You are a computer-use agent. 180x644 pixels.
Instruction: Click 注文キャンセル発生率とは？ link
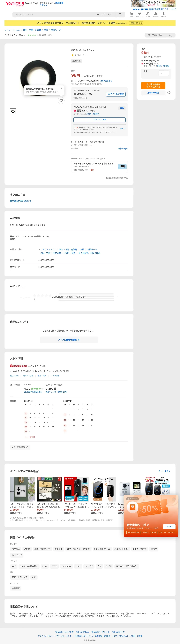pos(56,392)
